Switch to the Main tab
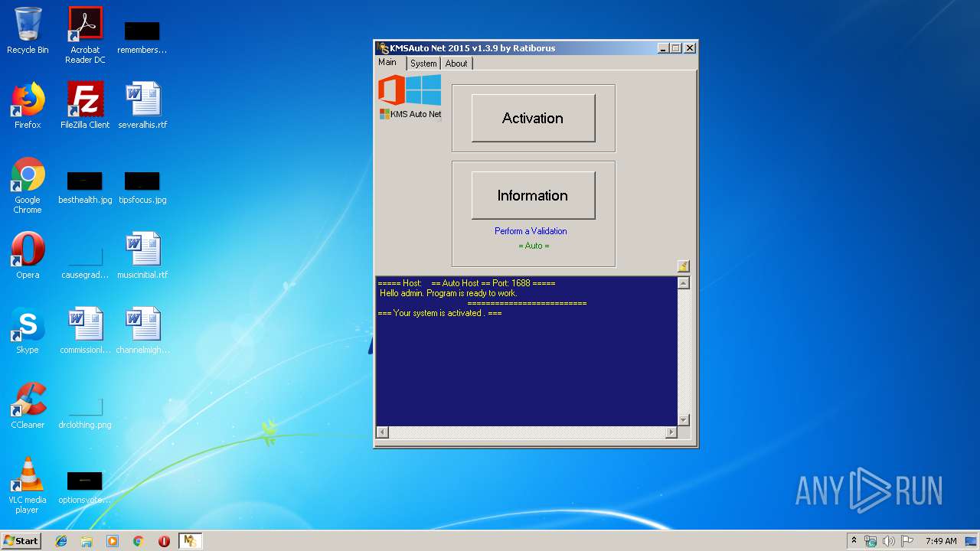The image size is (980, 551). 387,63
